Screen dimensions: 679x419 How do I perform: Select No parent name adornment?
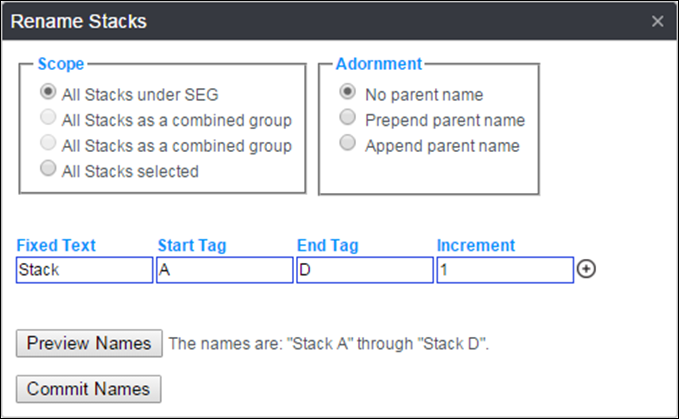(x=347, y=94)
